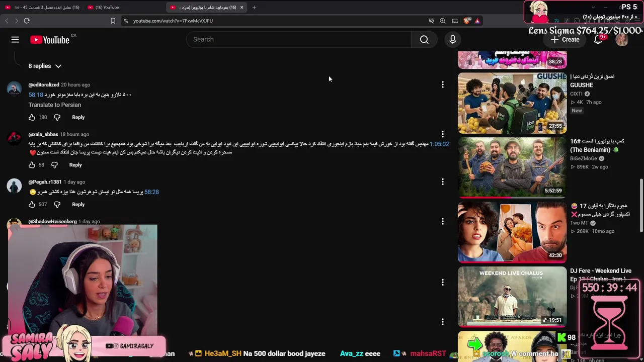The height and width of the screenshot is (362, 644).
Task: Like the @xala_abbas comment
Action: point(32,165)
